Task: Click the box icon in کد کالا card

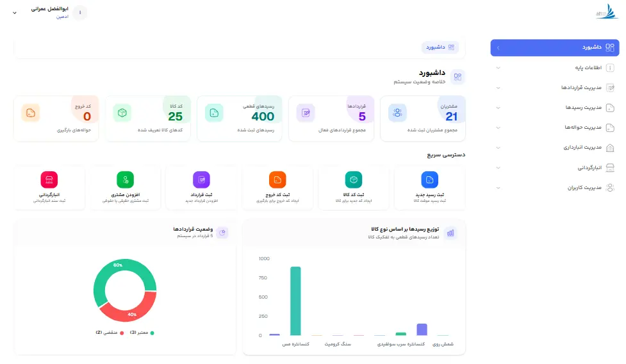Action: point(122,113)
